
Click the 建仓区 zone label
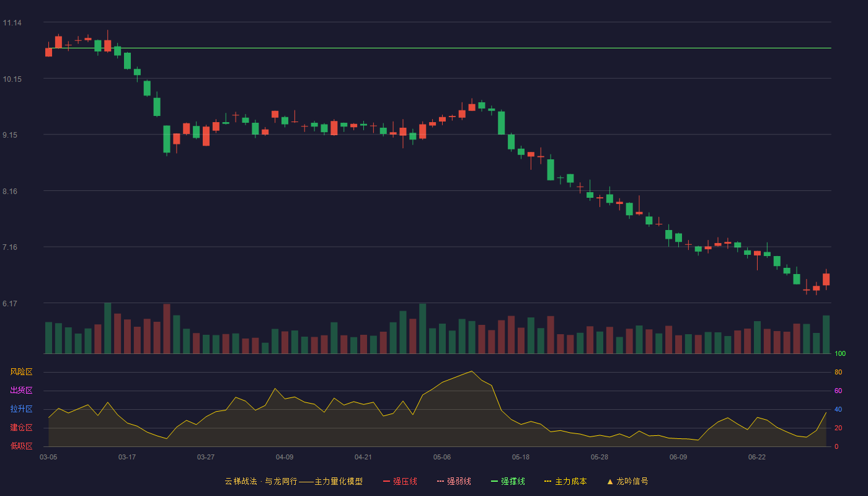[x=22, y=428]
